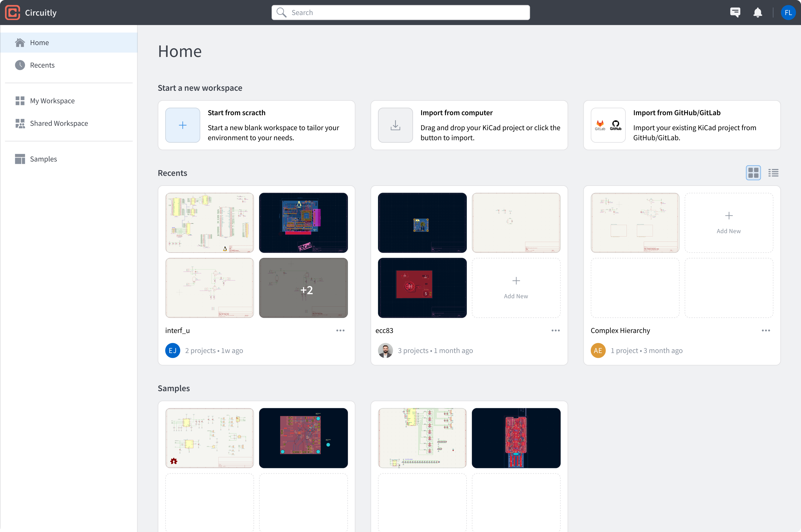Click Add New in Complex Hierarchy card

[728, 223]
